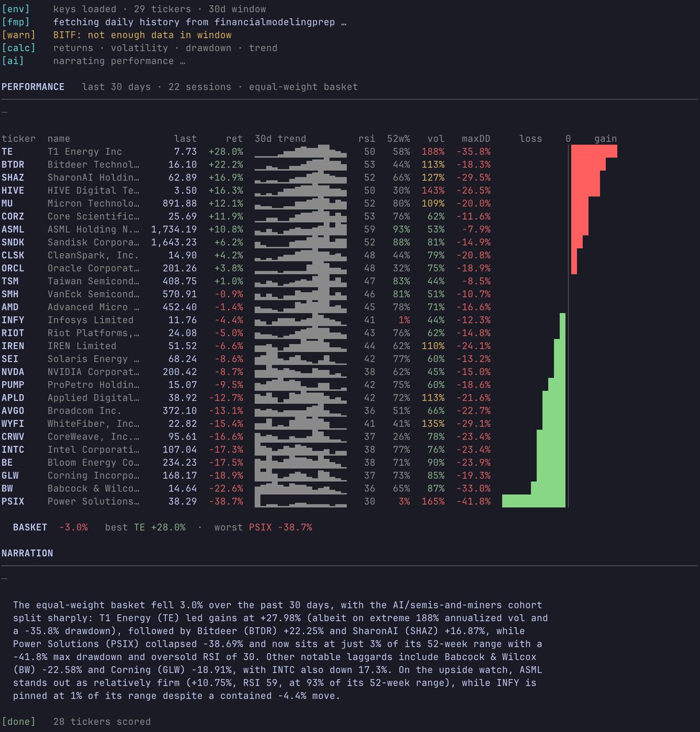700x732 pixels.
Task: Click the NARRATION section heading
Action: [x=27, y=553]
